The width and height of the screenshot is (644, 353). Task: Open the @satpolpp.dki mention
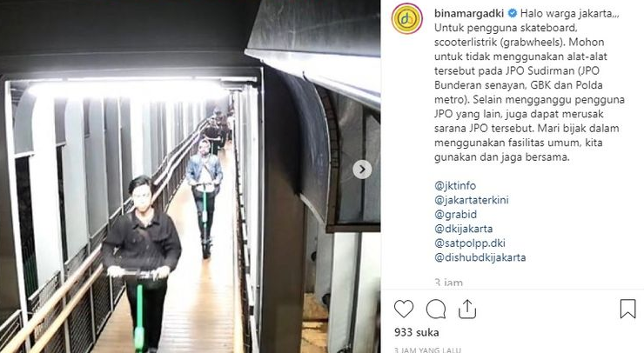click(x=470, y=243)
